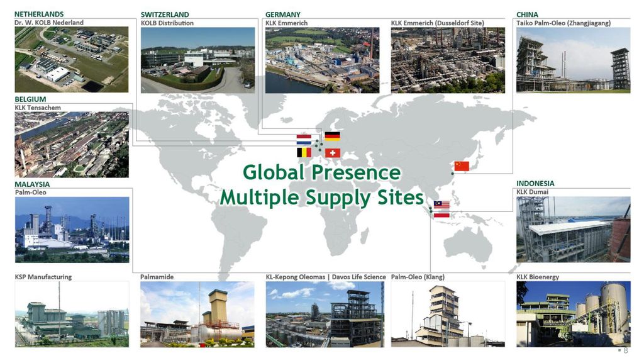Open the KSP Manufacturing photo
The width and height of the screenshot is (644, 363).
(72, 314)
